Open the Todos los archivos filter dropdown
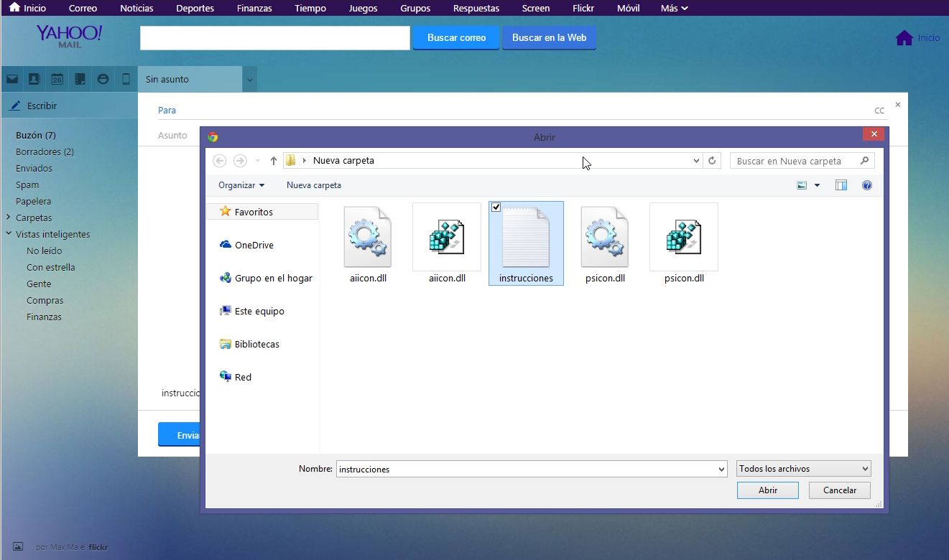 click(x=803, y=469)
